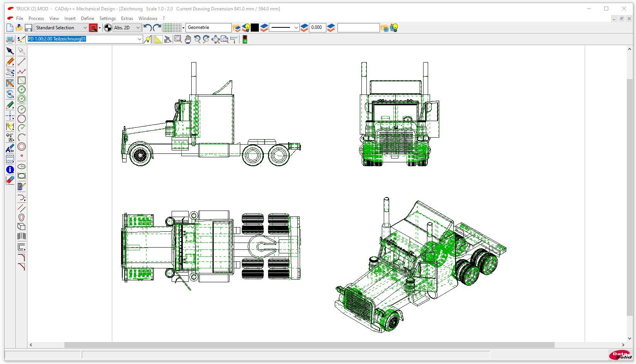Open the Extras menu
This screenshot has height=364, width=636.
click(x=127, y=19)
